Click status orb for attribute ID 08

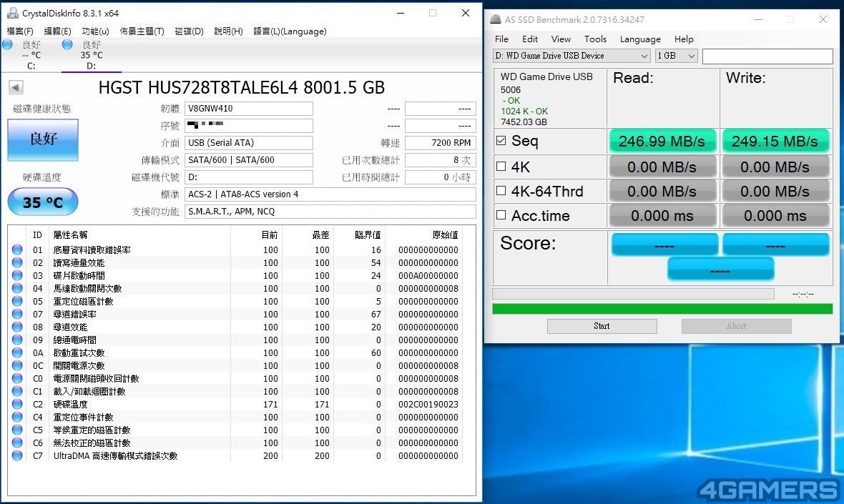[x=17, y=327]
